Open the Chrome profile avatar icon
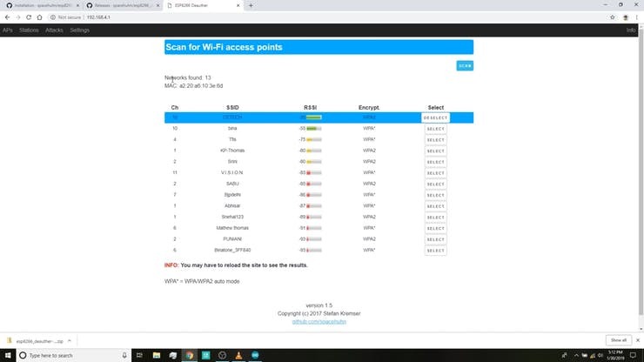This screenshot has height=362, width=644. pos(626,17)
